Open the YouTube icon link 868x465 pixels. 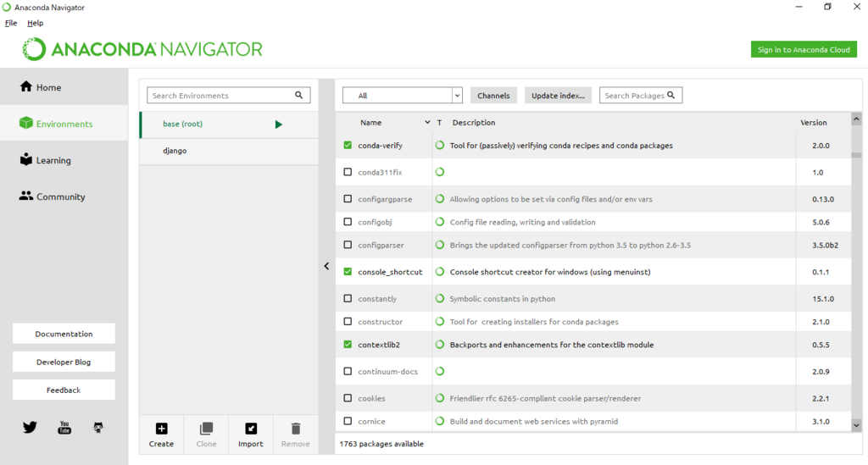click(64, 428)
